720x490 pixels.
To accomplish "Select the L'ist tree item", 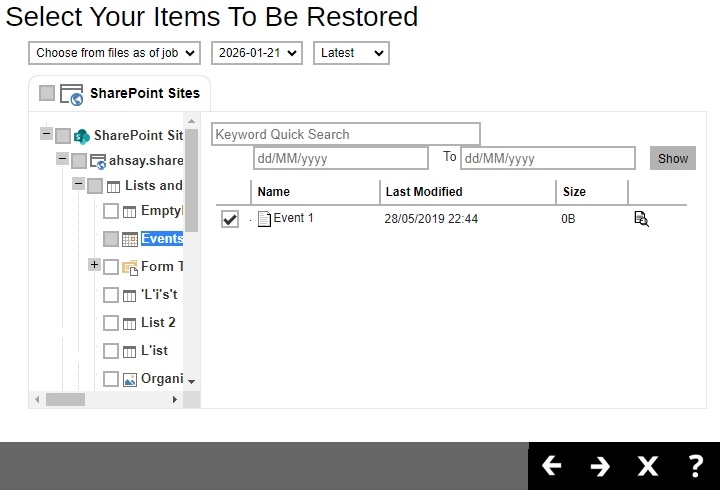I will pyautogui.click(x=154, y=351).
